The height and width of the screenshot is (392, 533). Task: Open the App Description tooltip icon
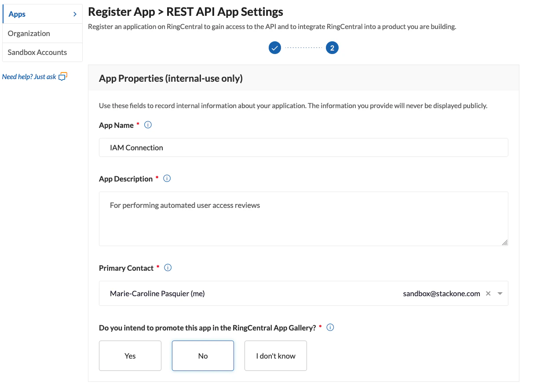point(167,178)
